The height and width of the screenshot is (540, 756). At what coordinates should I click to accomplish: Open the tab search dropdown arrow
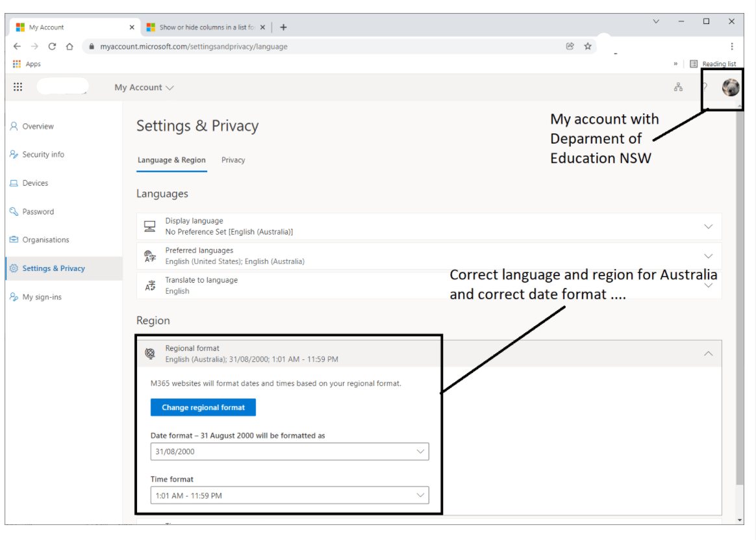click(x=656, y=21)
